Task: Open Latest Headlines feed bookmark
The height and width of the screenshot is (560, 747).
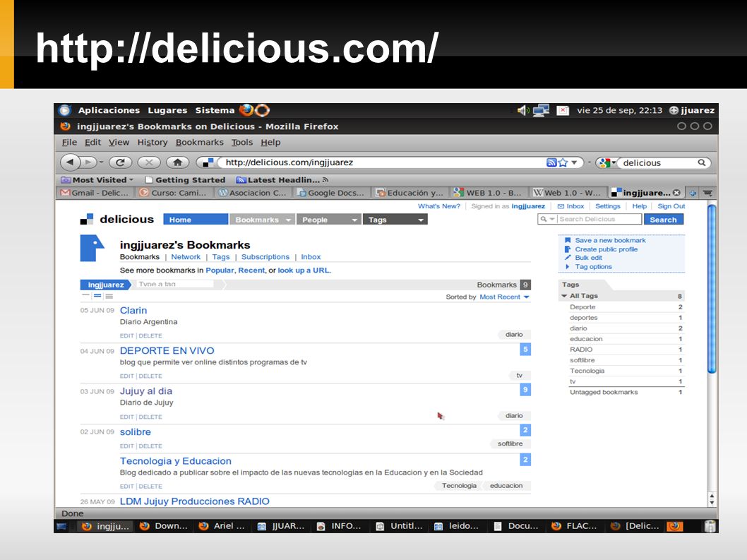Action: tap(282, 179)
